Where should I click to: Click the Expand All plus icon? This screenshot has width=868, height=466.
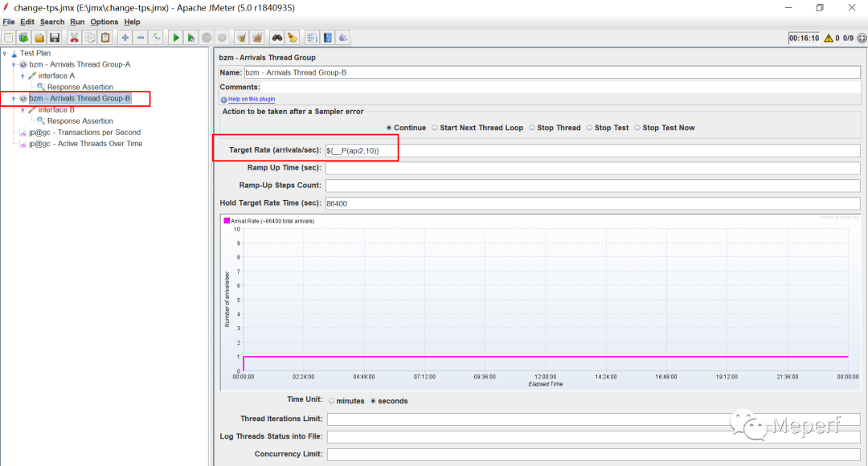125,38
